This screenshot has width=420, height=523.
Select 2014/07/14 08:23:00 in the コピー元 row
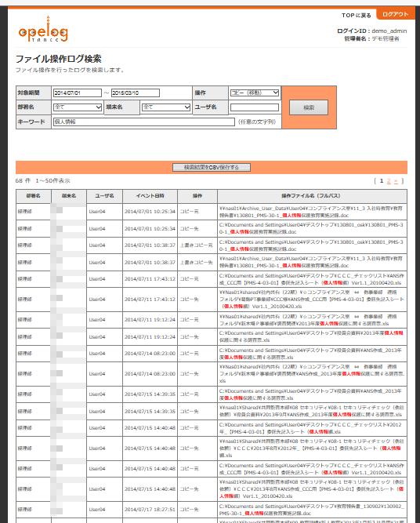coord(150,353)
